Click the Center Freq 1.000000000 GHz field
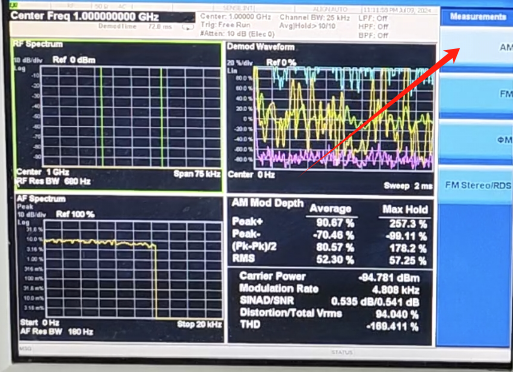 pyautogui.click(x=85, y=16)
